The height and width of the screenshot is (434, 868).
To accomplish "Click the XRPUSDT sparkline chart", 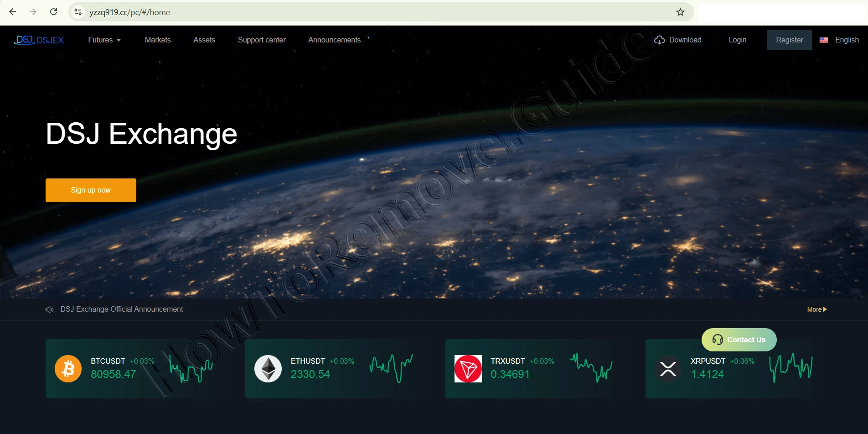I will pyautogui.click(x=791, y=367).
